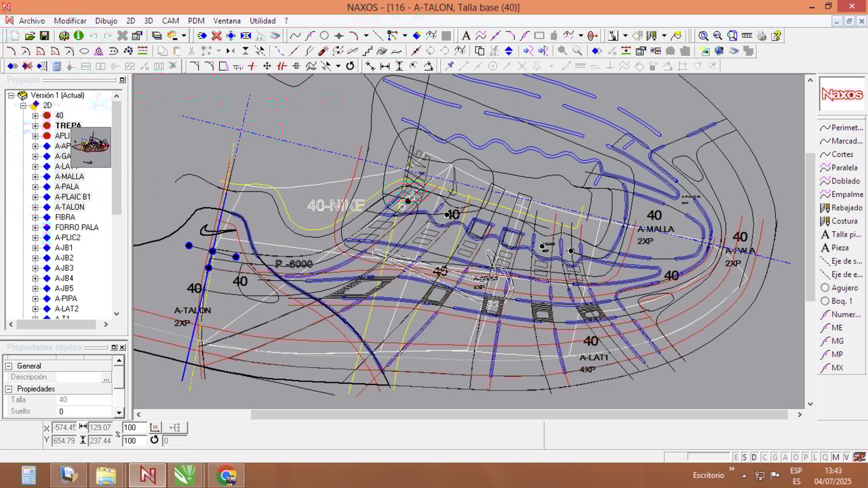Toggle the S status indicator
This screenshot has height=488, width=868.
click(745, 457)
